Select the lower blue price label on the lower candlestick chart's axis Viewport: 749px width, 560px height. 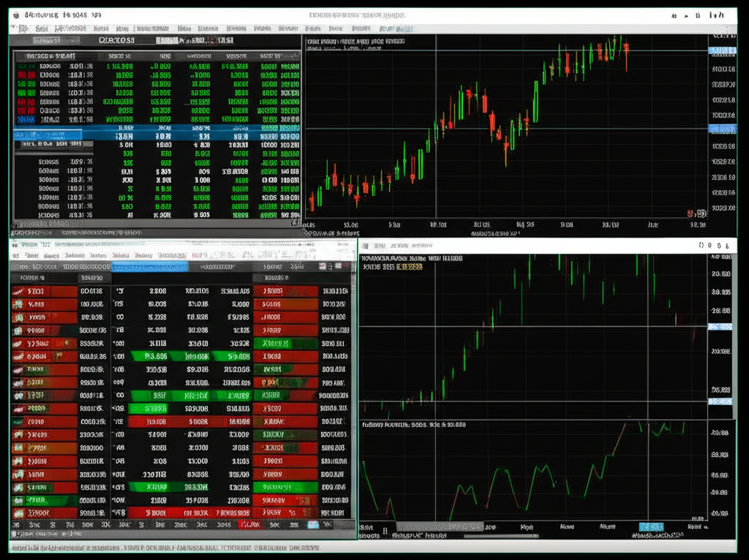(x=721, y=401)
